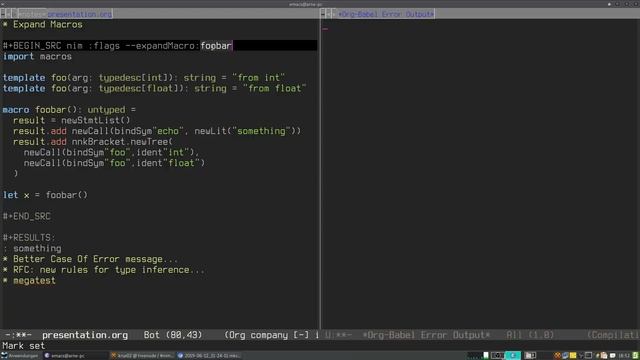Switch to the freenode chat taskbar window

click(143, 356)
